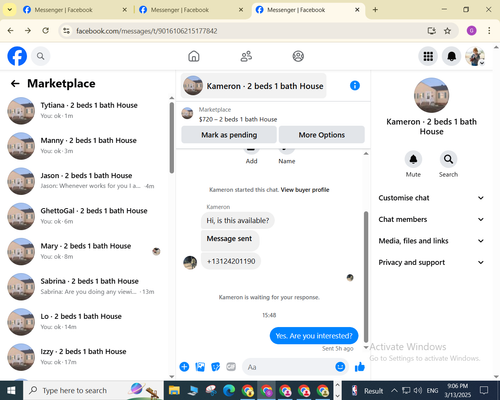Toggle conversation information icon
This screenshot has width=500, height=400.
[x=355, y=86]
